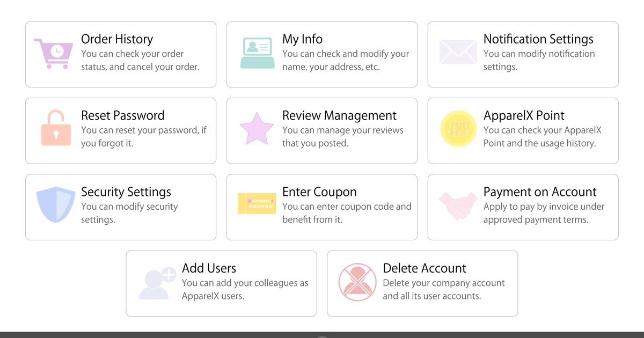Click the Add Users person-plus icon
644x338 pixels.
pyautogui.click(x=157, y=283)
